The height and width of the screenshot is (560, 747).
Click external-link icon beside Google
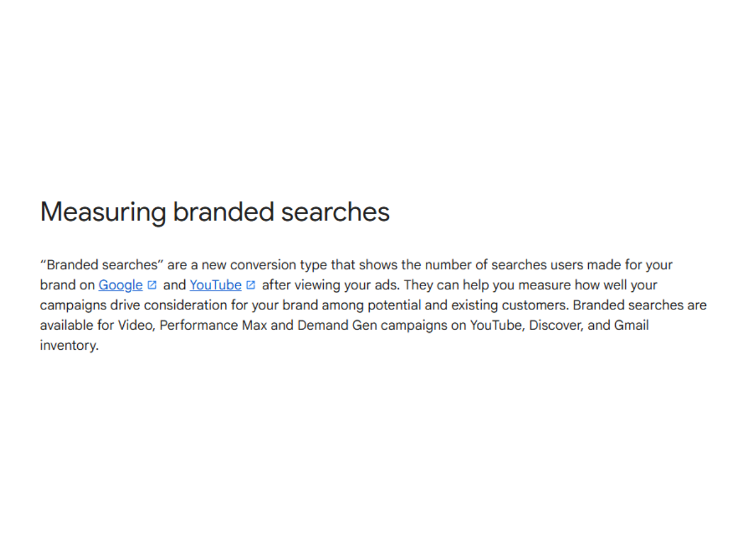(152, 285)
